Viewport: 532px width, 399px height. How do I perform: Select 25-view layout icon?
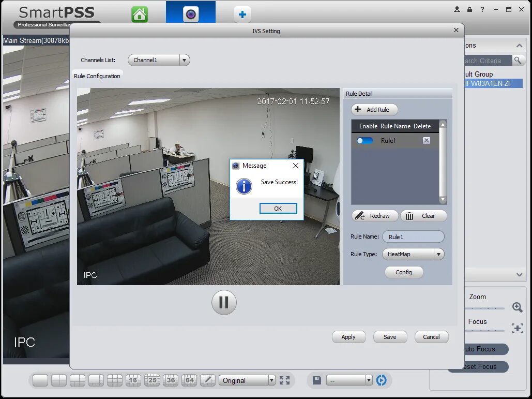pyautogui.click(x=152, y=380)
